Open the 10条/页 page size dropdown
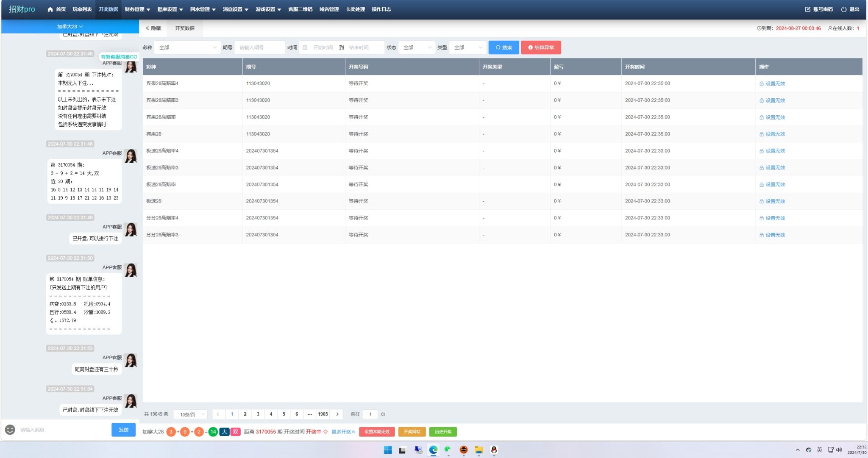The height and width of the screenshot is (458, 868). tap(191, 414)
